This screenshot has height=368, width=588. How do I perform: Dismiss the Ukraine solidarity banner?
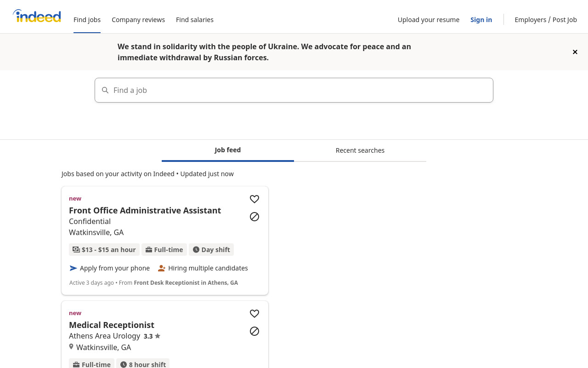(x=575, y=52)
